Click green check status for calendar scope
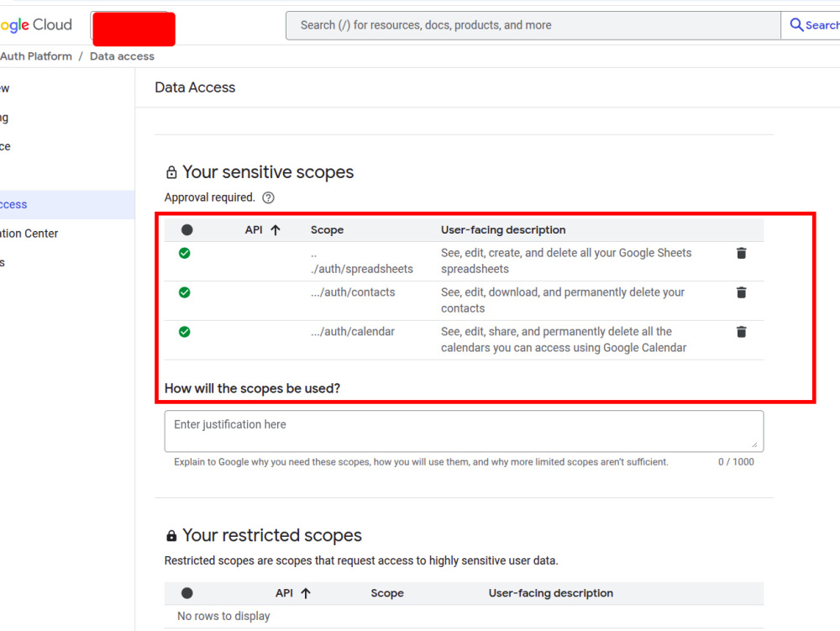 [184, 332]
